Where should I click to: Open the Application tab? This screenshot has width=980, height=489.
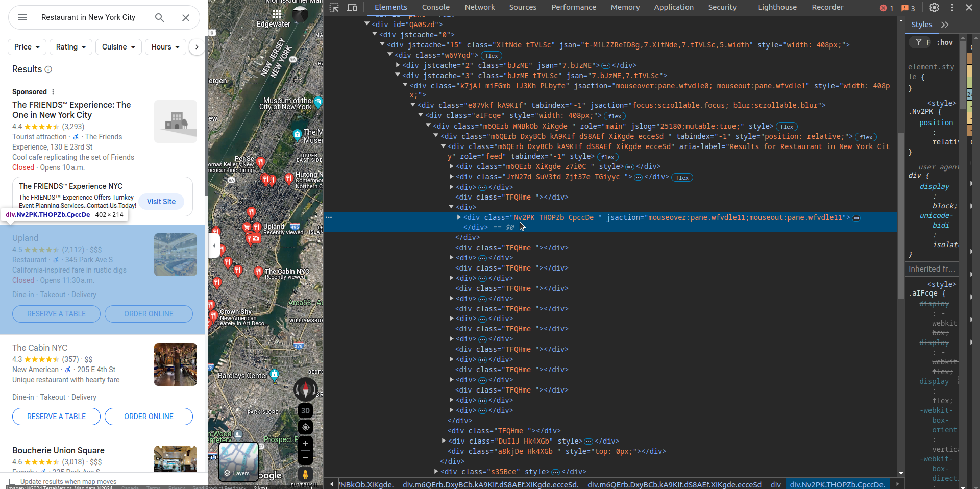click(x=674, y=7)
